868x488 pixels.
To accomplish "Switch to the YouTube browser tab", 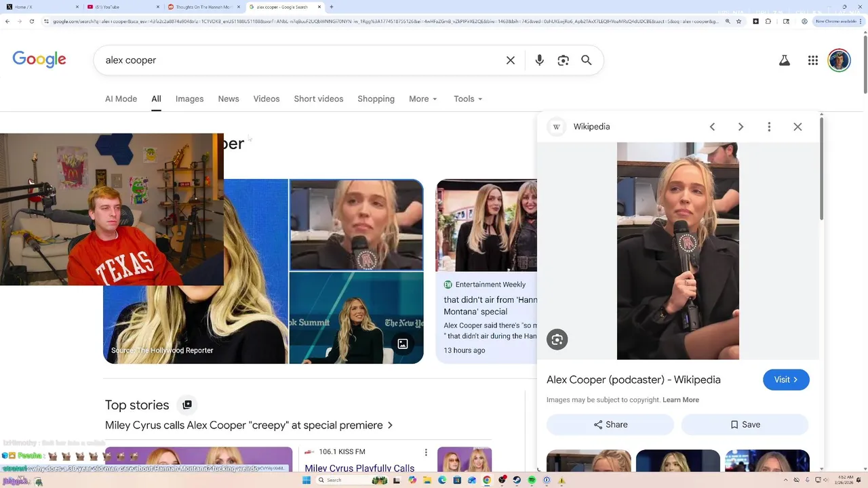I will (122, 7).
